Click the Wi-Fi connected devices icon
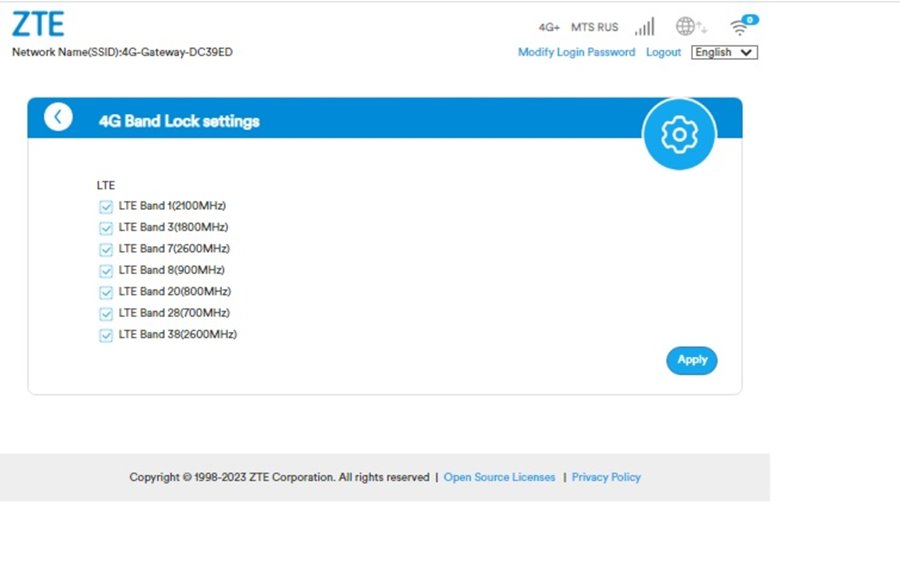 tap(741, 27)
